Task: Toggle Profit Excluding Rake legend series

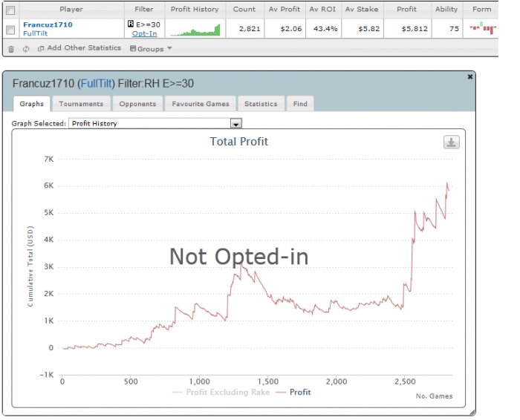Action: [221, 393]
